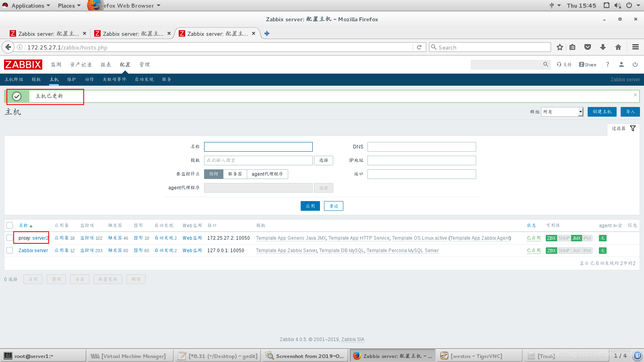
Task: Click the 创建主机 button
Action: pyautogui.click(x=602, y=111)
